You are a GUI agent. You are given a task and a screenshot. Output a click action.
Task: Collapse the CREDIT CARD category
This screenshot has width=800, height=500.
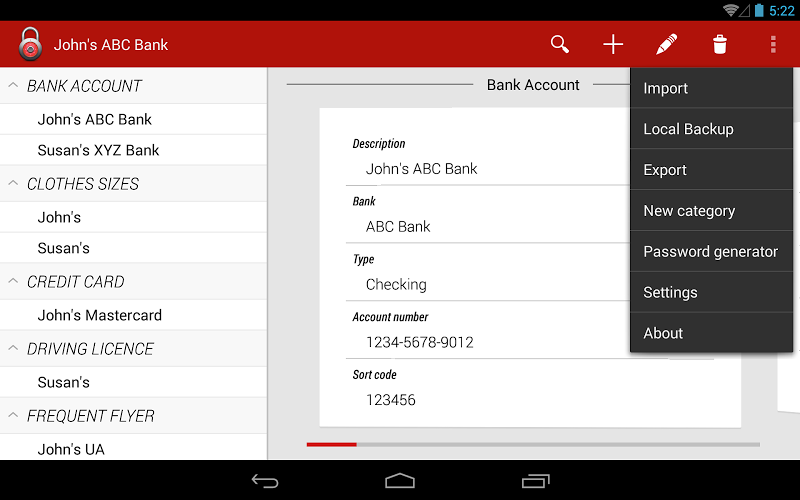click(x=13, y=281)
